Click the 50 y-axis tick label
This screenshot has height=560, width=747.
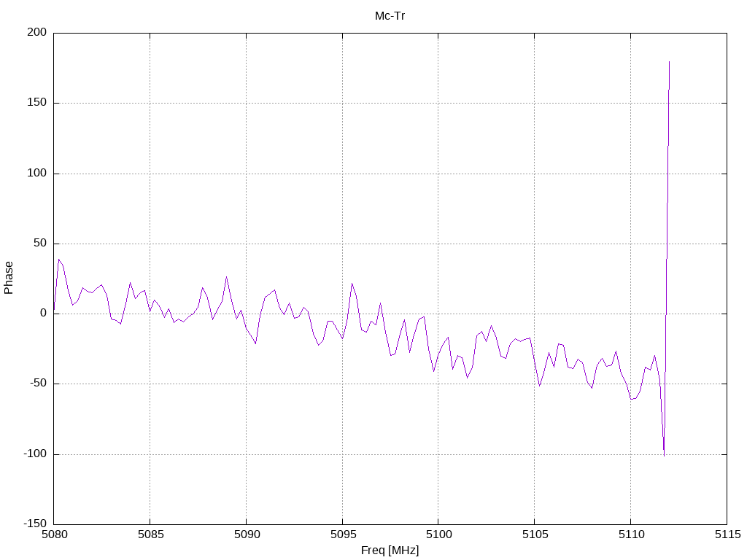tap(40, 244)
